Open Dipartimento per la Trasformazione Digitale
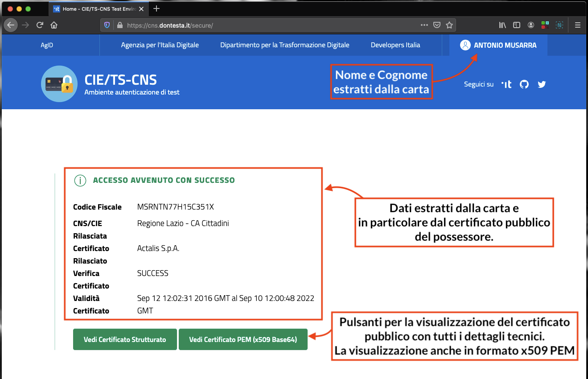Screen dimensions: 588x379 (285, 45)
